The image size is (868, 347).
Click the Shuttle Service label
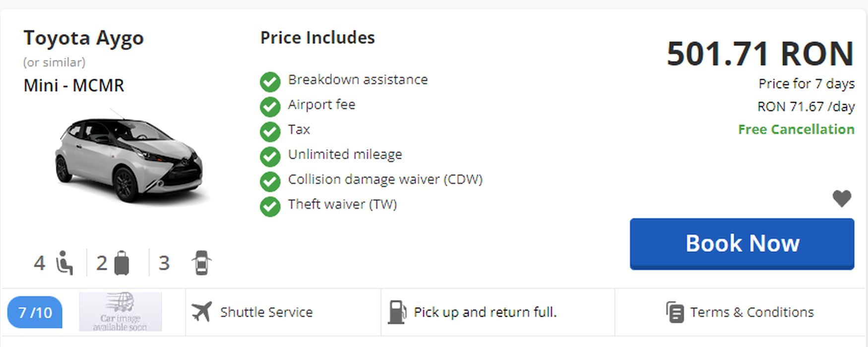point(266,312)
